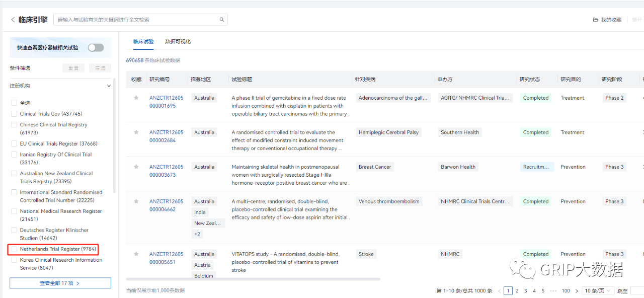Open trial link ANZCTR12605000004662

pos(166,205)
